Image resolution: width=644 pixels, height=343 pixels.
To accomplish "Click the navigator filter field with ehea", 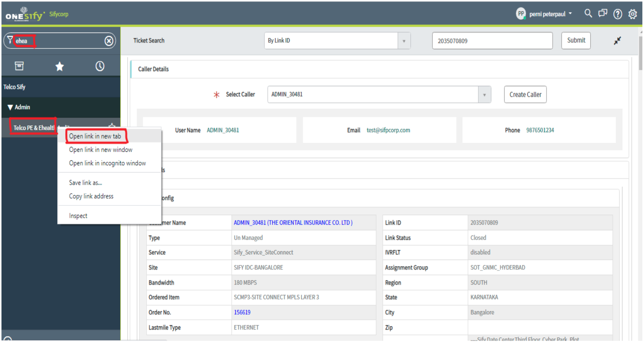I will click(59, 41).
